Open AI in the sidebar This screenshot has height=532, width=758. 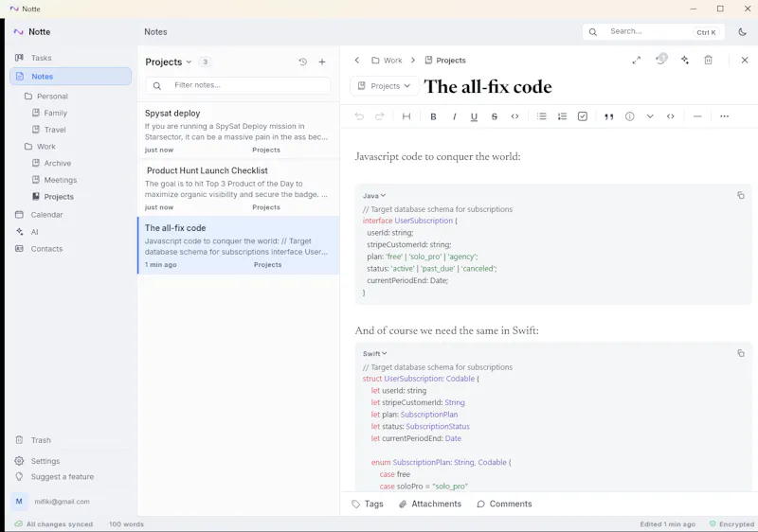tap(70, 232)
